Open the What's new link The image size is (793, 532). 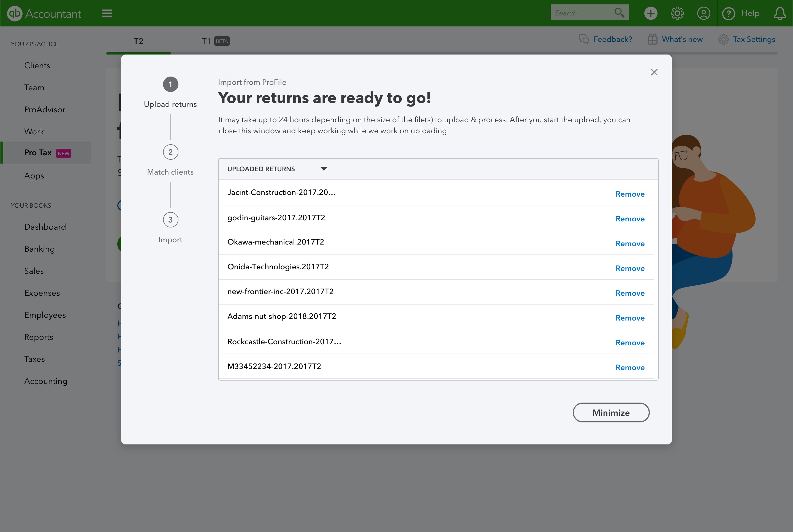point(682,39)
